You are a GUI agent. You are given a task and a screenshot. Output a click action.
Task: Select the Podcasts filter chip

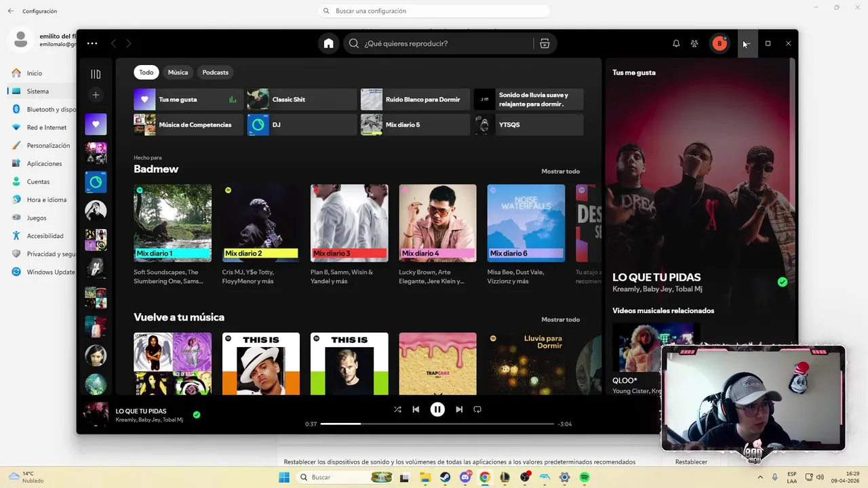click(215, 73)
